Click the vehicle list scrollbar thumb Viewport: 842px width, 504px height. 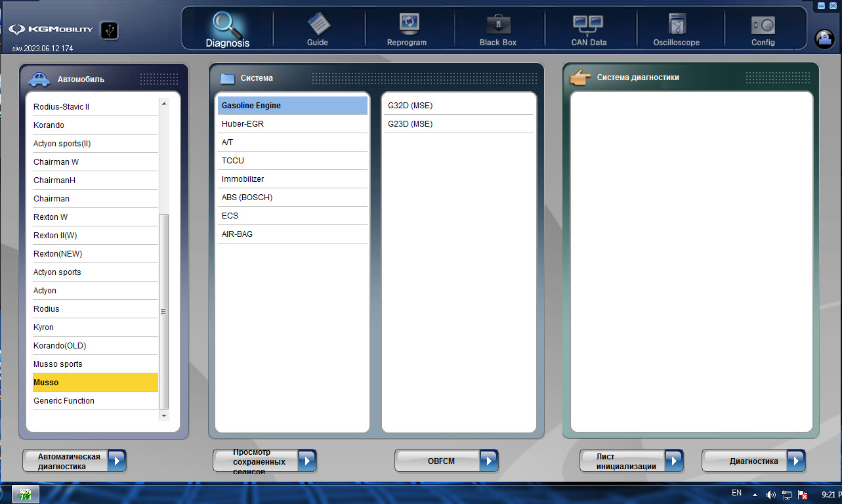pos(164,311)
